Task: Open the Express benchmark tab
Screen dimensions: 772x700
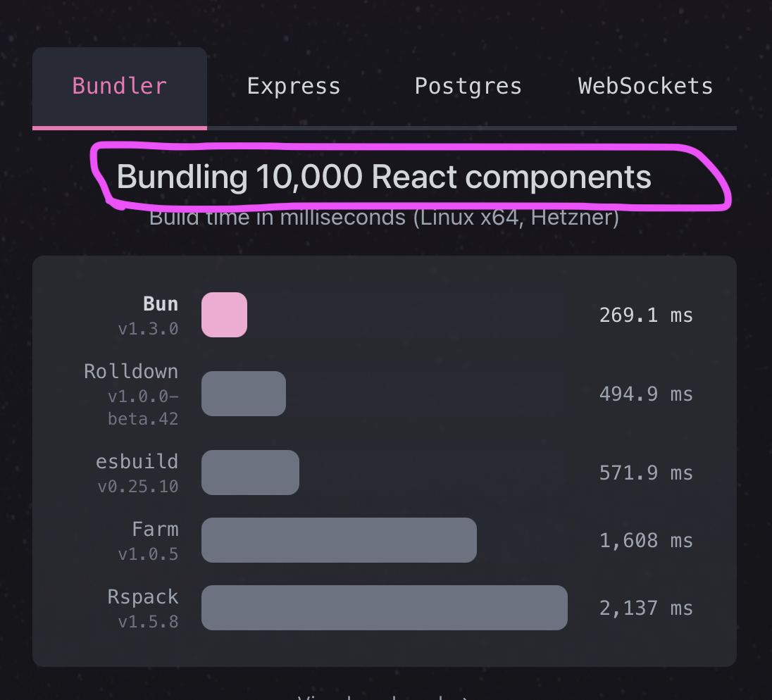Action: click(x=294, y=87)
